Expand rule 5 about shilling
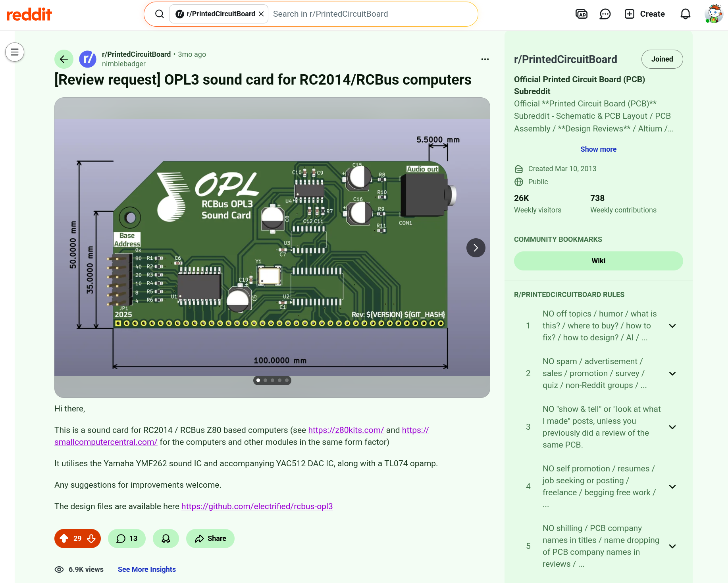 tap(672, 546)
